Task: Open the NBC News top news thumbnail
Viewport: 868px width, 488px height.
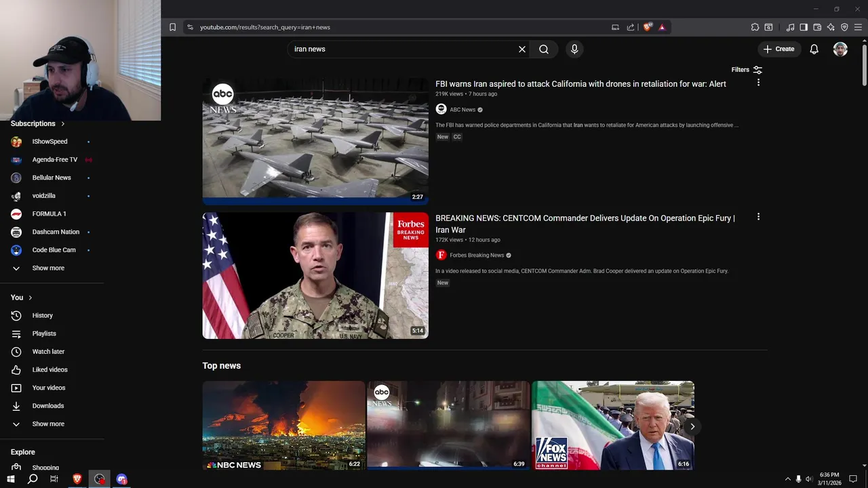Action: (283, 425)
